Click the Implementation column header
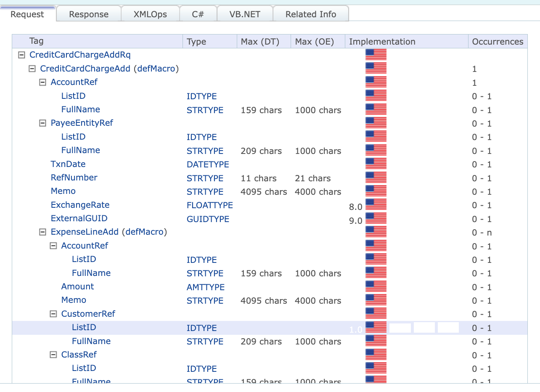Viewport: 540px width, 392px height. (407, 41)
